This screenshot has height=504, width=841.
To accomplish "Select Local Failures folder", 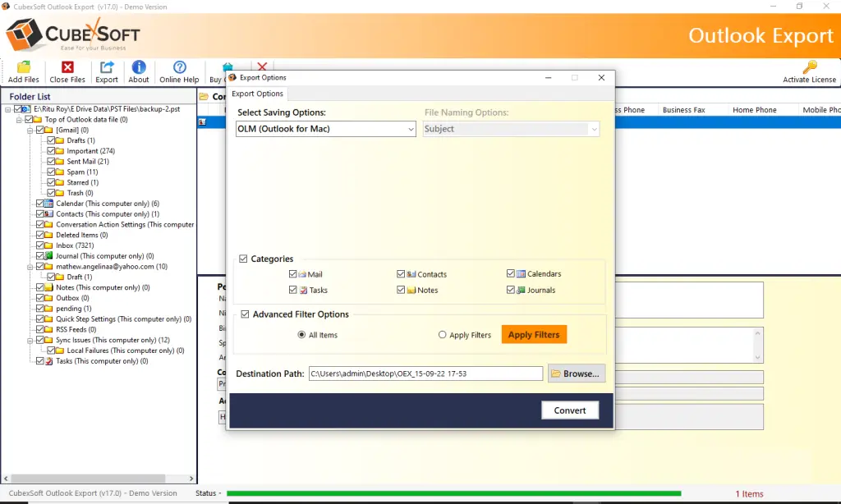I will [x=126, y=351].
